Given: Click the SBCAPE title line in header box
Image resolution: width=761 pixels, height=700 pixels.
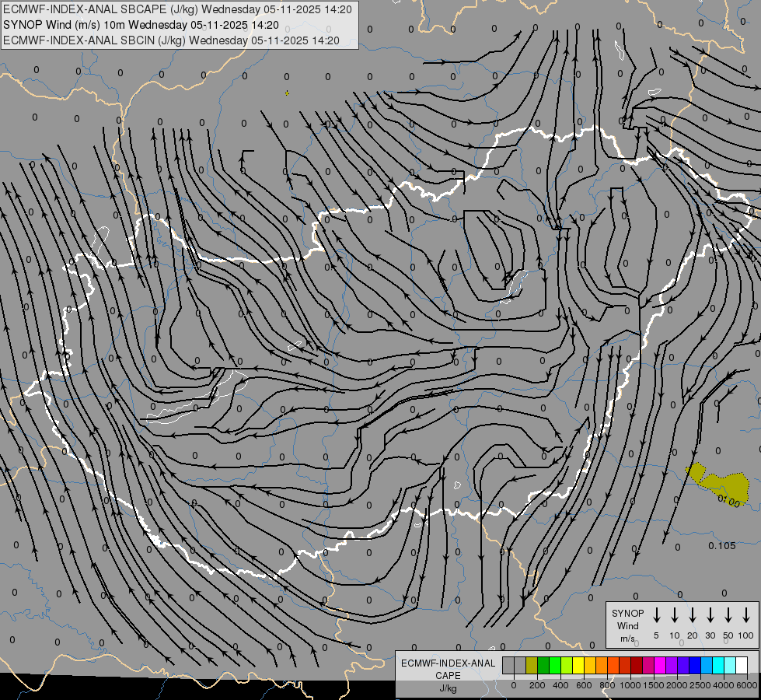Looking at the screenshot, I should (x=177, y=9).
